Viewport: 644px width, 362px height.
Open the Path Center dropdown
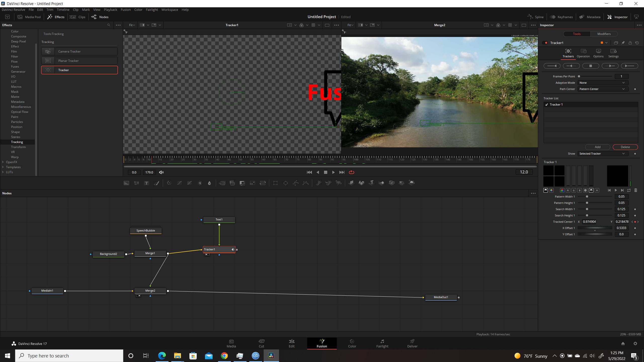tap(602, 89)
